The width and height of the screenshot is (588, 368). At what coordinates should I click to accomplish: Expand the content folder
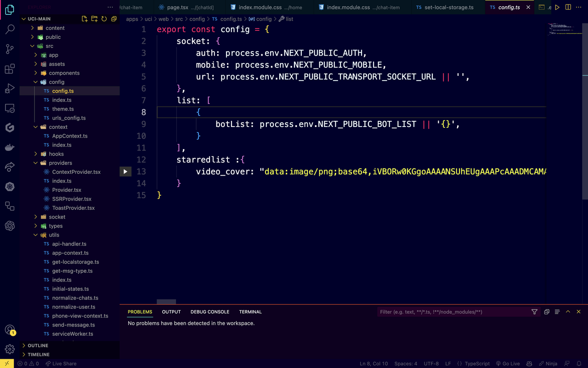[x=33, y=28]
